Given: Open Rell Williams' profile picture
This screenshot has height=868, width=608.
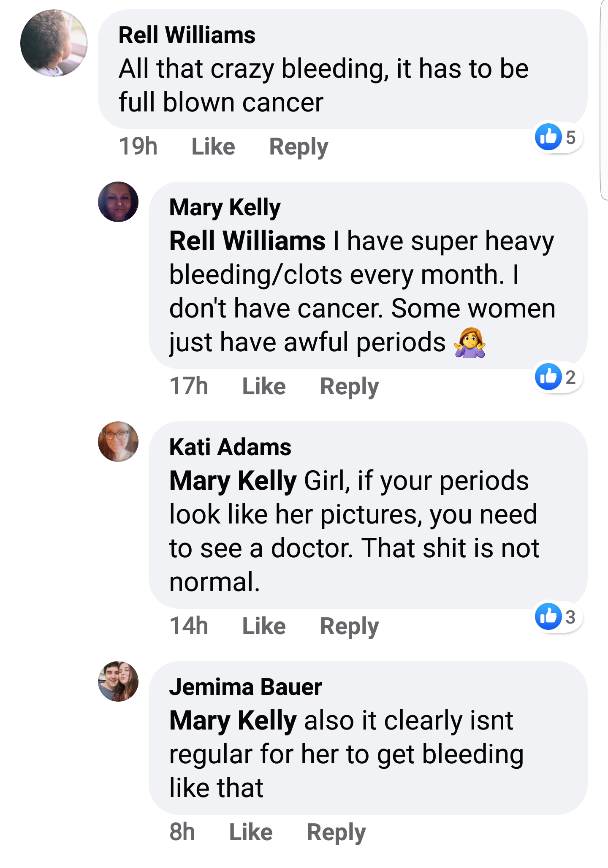Looking at the screenshot, I should [54, 43].
